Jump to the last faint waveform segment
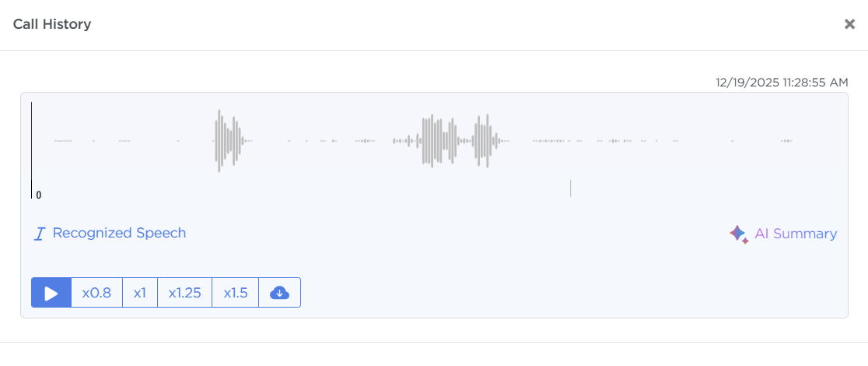This screenshot has height=366, width=868. (786, 141)
